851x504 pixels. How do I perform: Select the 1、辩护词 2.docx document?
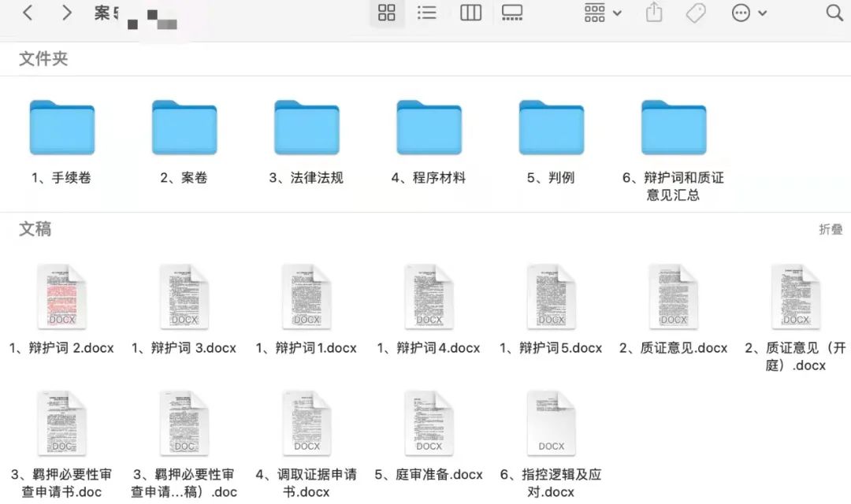coord(61,297)
